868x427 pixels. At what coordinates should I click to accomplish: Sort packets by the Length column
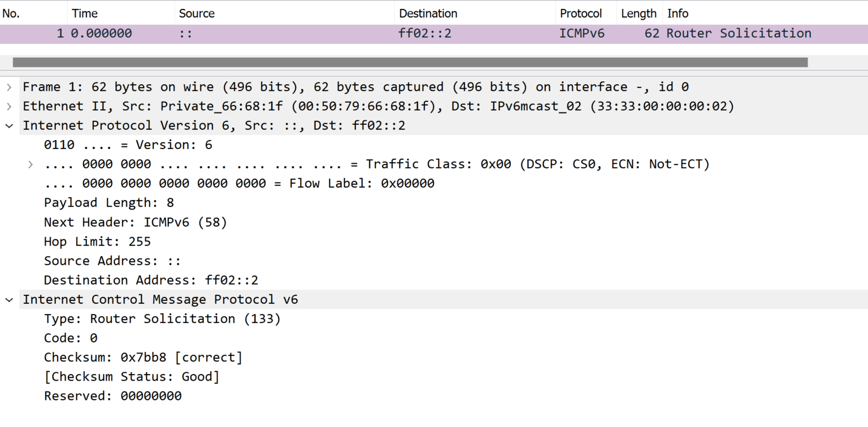(639, 13)
